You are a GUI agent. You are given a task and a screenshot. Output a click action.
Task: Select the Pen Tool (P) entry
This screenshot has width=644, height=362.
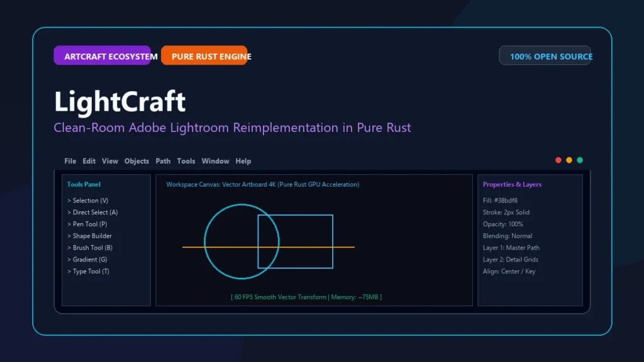[x=87, y=224]
